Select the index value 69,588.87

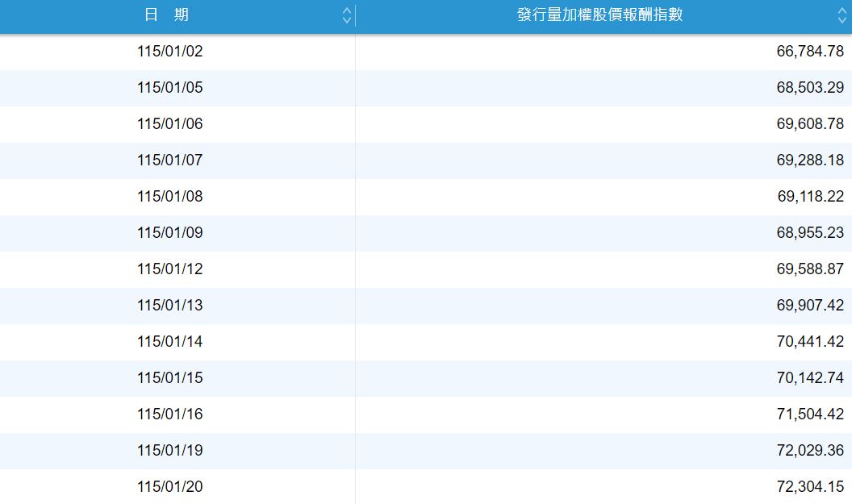click(810, 269)
